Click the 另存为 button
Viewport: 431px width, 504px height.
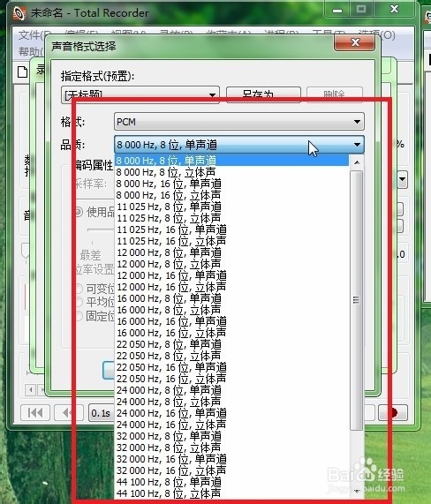tap(263, 94)
